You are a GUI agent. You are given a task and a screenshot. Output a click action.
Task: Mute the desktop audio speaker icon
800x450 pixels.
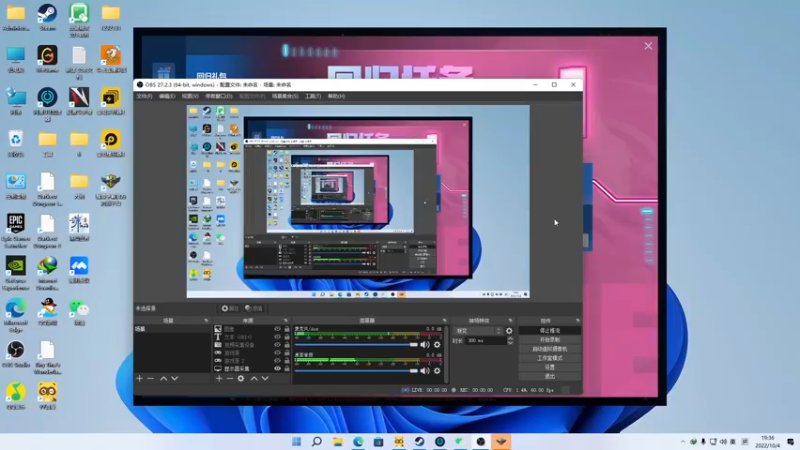(x=424, y=371)
